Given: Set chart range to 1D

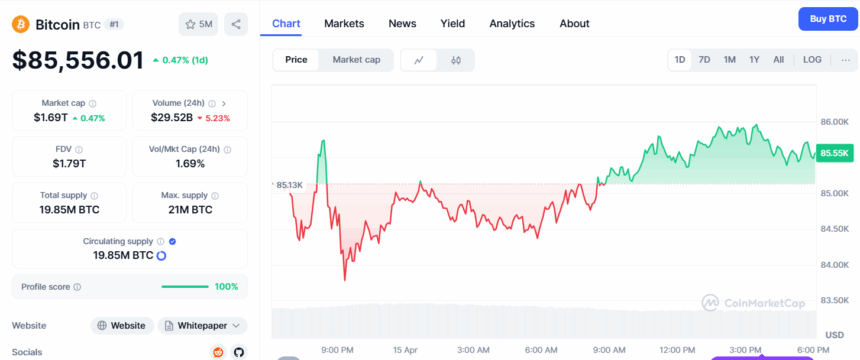Looking at the screenshot, I should click(680, 60).
